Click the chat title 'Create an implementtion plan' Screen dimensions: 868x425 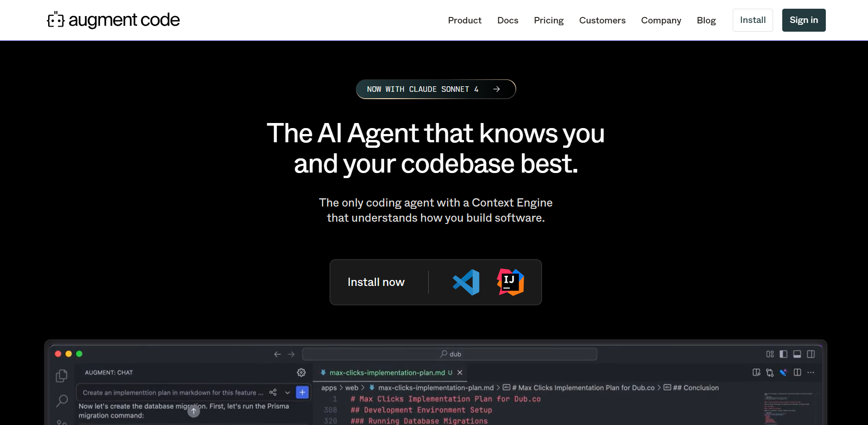click(173, 392)
